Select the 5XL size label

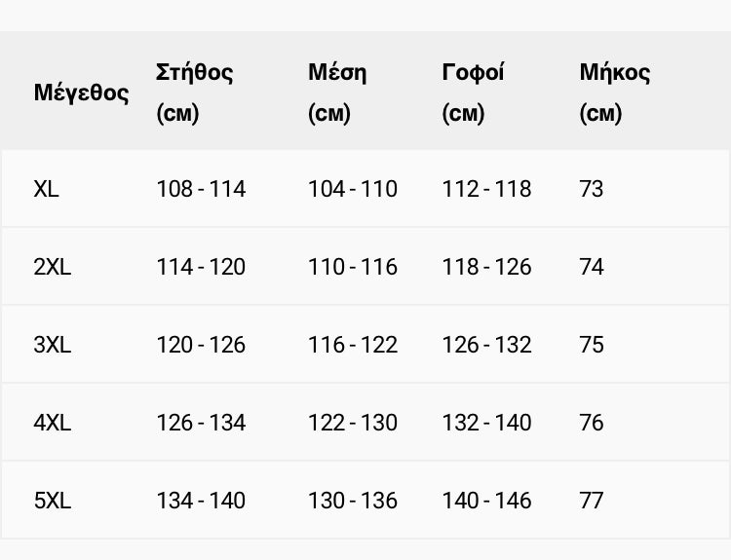pyautogui.click(x=53, y=501)
